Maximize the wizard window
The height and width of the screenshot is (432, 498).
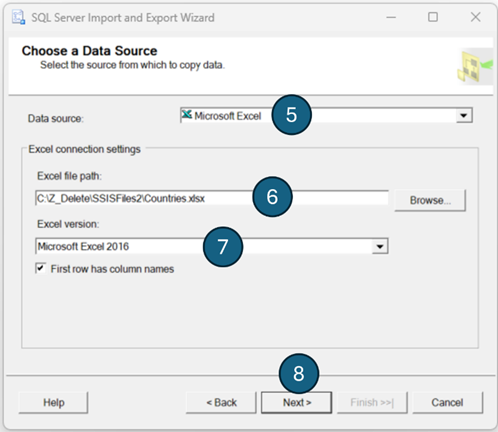click(x=433, y=17)
